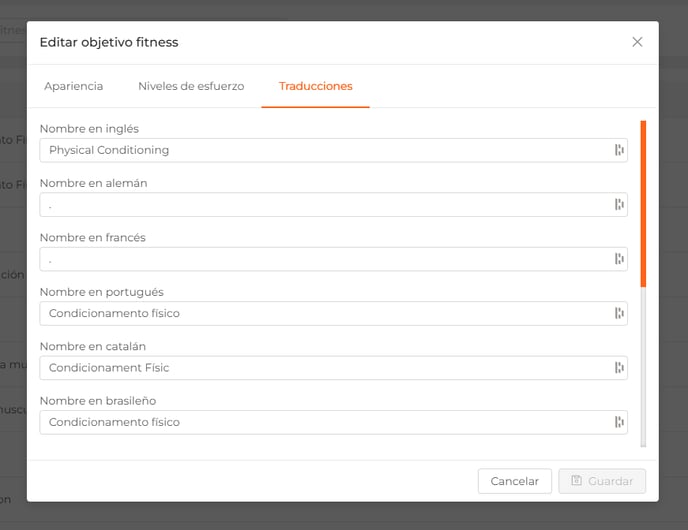Viewport: 688px width, 530px height.
Task: Open the Niveles de esfuerzo tab
Action: pos(191,86)
